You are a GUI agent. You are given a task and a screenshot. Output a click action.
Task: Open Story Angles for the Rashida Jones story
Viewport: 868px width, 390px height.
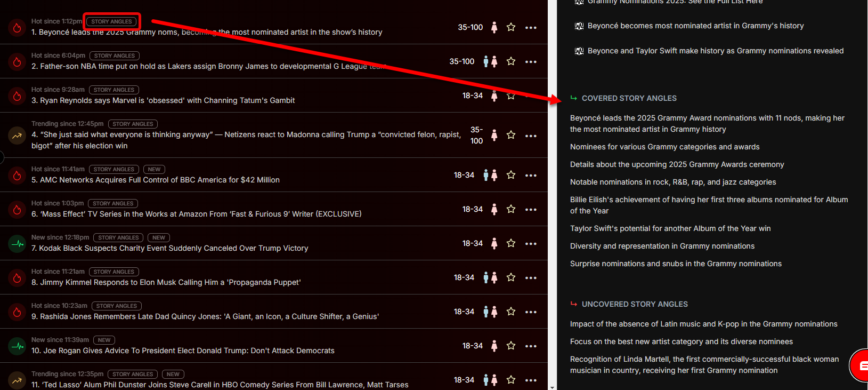(x=117, y=306)
